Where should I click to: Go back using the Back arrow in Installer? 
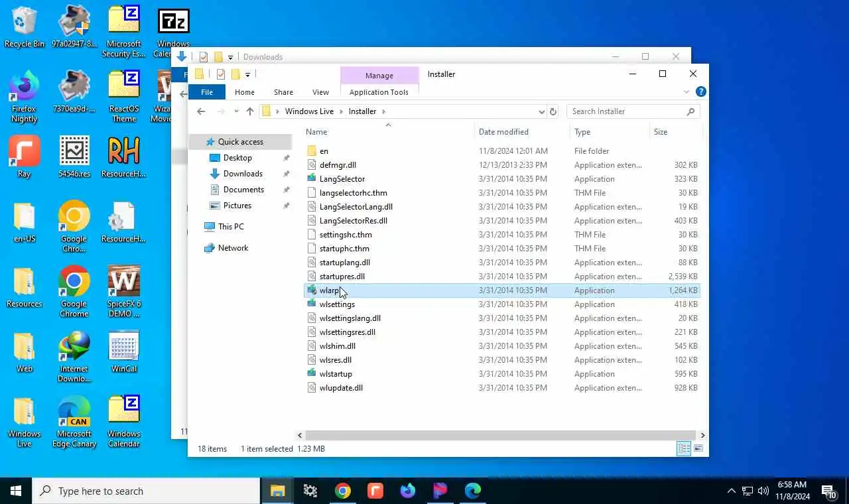201,111
